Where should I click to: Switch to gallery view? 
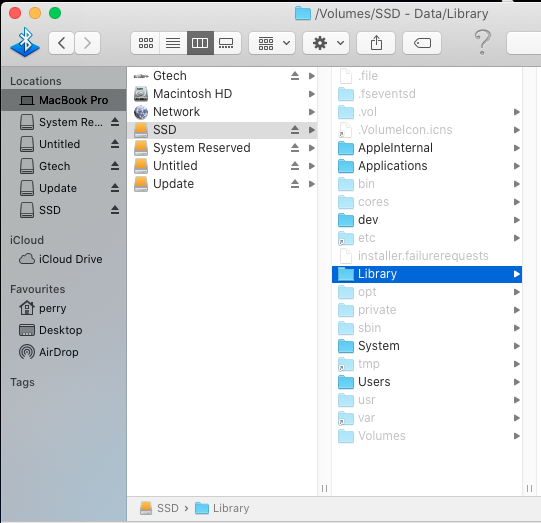point(227,43)
